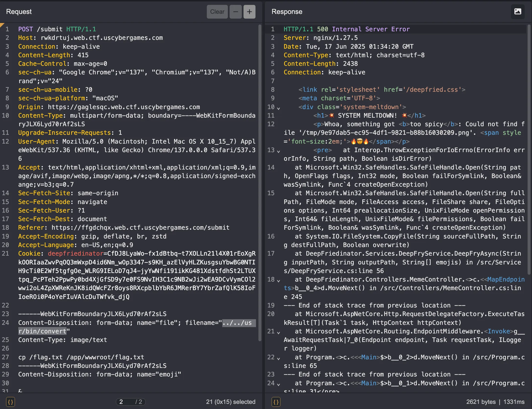Click the image preview icon in Response header
This screenshot has width=532, height=409.
point(518,12)
